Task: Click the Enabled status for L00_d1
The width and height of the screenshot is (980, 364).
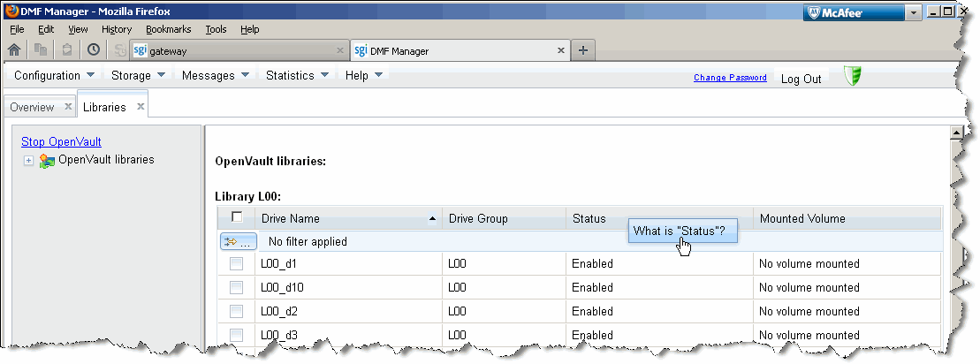Action: click(x=592, y=264)
